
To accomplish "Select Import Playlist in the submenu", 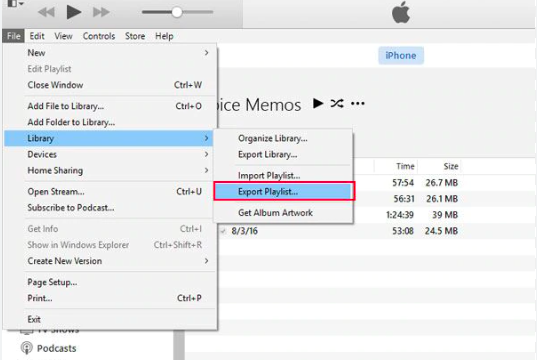I will (x=283, y=176).
